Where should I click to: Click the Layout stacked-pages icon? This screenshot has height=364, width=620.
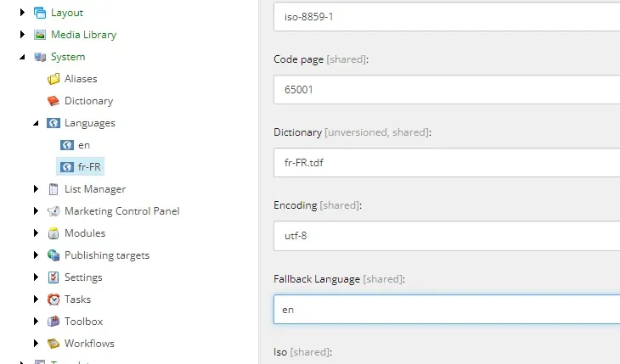tap(40, 13)
